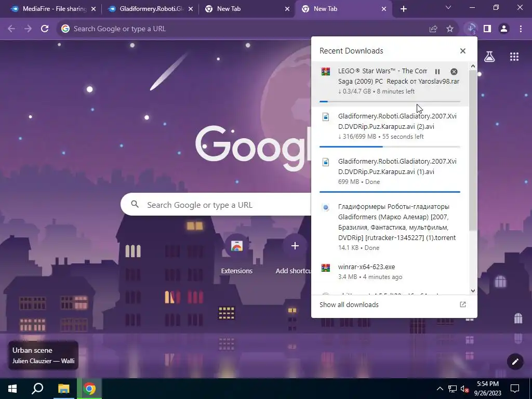Screen dimensions: 532x399
Task: Open Windows taskbar search
Action: click(37, 389)
